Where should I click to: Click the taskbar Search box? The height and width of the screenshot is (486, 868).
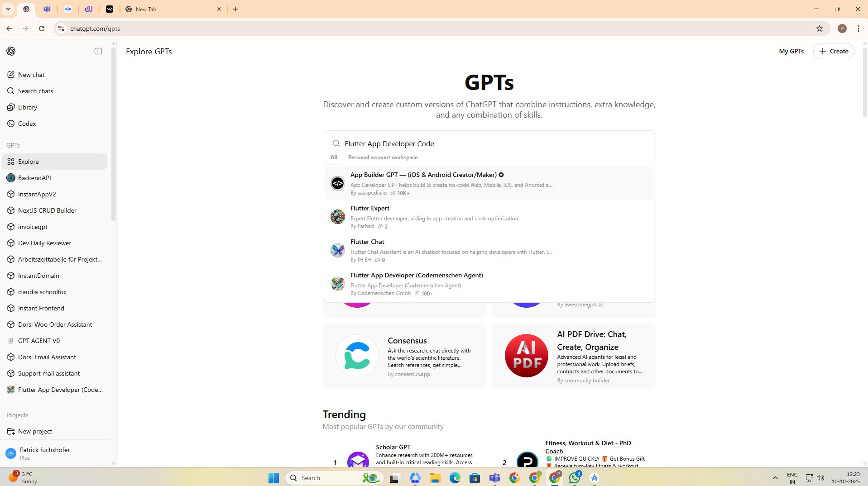coord(335,478)
